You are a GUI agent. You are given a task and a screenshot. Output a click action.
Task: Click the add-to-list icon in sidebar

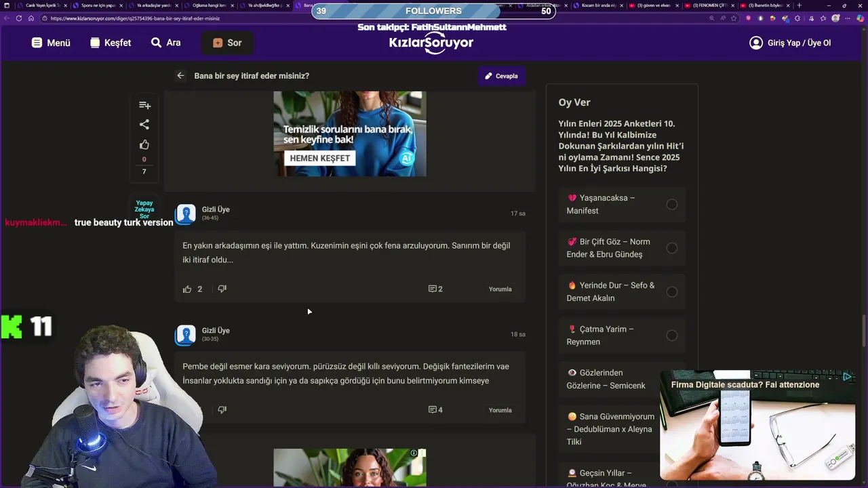[x=144, y=105]
